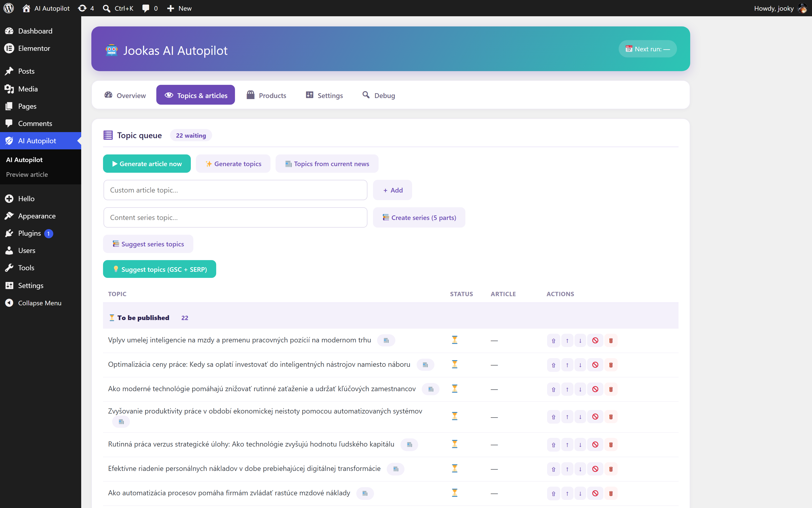The height and width of the screenshot is (508, 812).
Task: Move Vplyv umelej inteligencie topic to top
Action: click(x=554, y=340)
